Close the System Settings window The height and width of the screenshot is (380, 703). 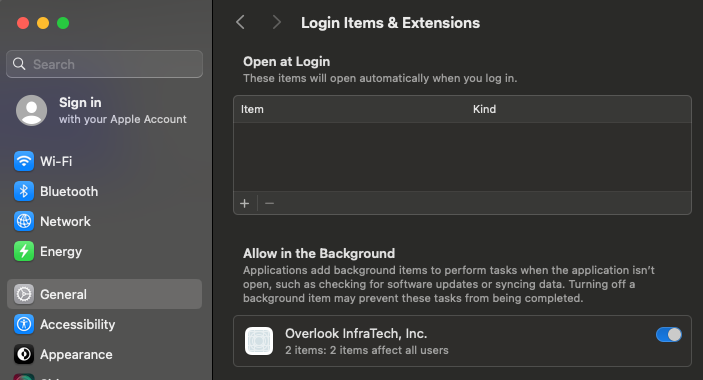point(23,23)
